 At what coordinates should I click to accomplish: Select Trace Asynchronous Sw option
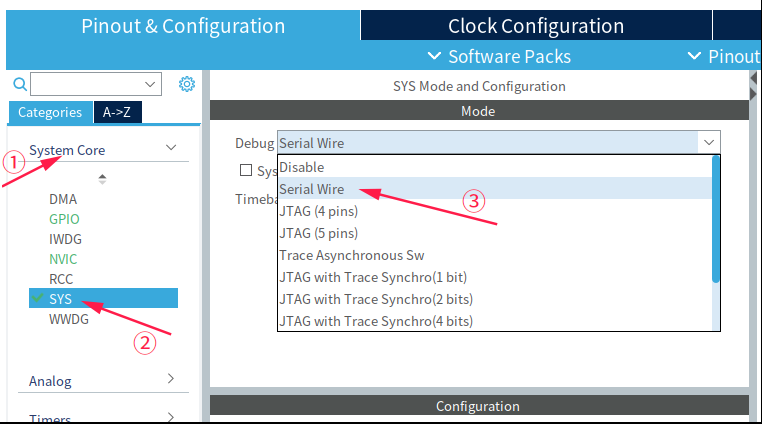click(351, 255)
